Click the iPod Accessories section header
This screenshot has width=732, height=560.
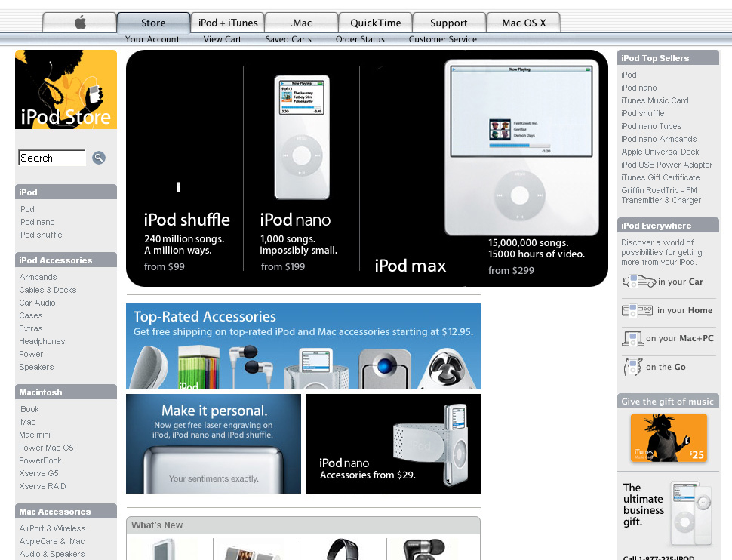click(66, 260)
